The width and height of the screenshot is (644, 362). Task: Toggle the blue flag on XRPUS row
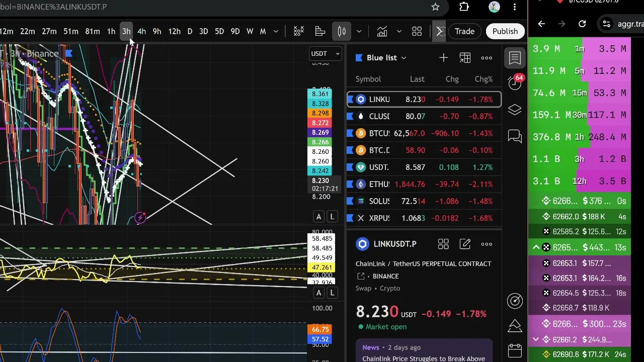(351, 218)
